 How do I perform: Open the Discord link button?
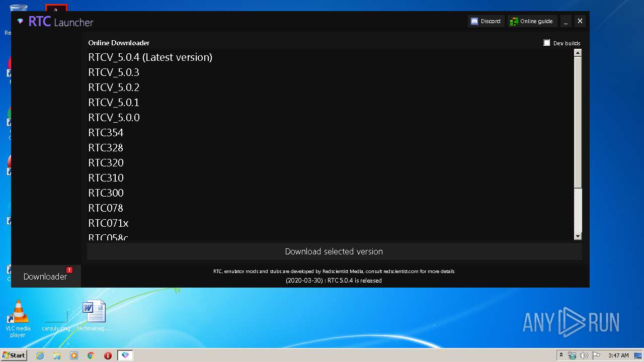click(x=486, y=21)
